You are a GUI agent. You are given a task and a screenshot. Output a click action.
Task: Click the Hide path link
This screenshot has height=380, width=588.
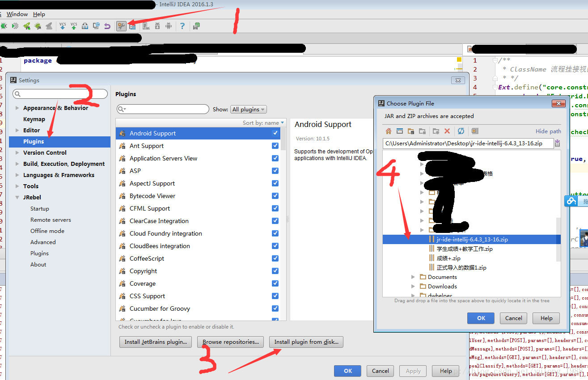tap(548, 131)
